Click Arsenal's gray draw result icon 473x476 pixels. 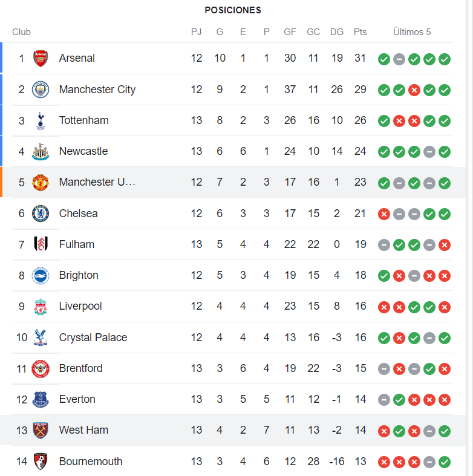tap(399, 59)
